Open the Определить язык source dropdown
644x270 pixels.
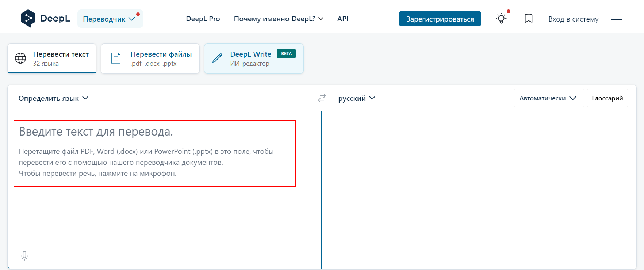tap(53, 98)
